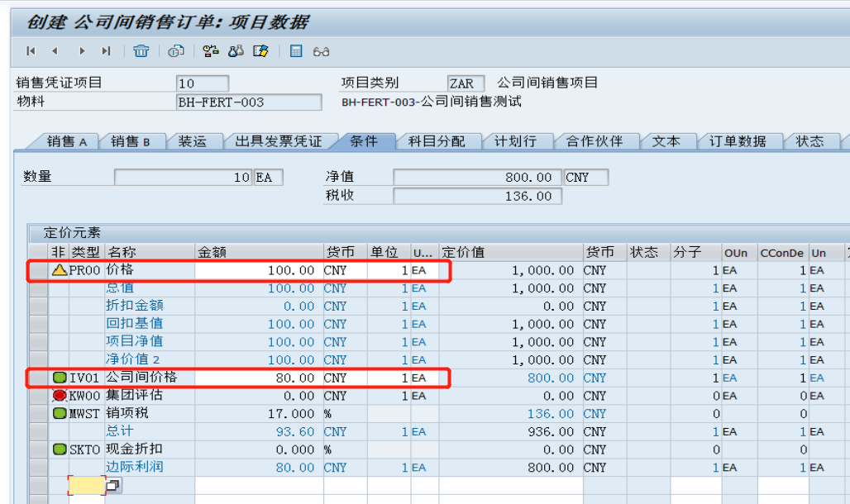Click the 类型 column header

coord(86,252)
